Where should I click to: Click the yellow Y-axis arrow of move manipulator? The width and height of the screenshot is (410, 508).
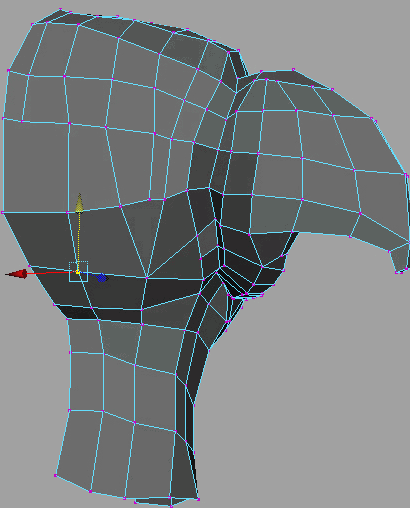79,203
